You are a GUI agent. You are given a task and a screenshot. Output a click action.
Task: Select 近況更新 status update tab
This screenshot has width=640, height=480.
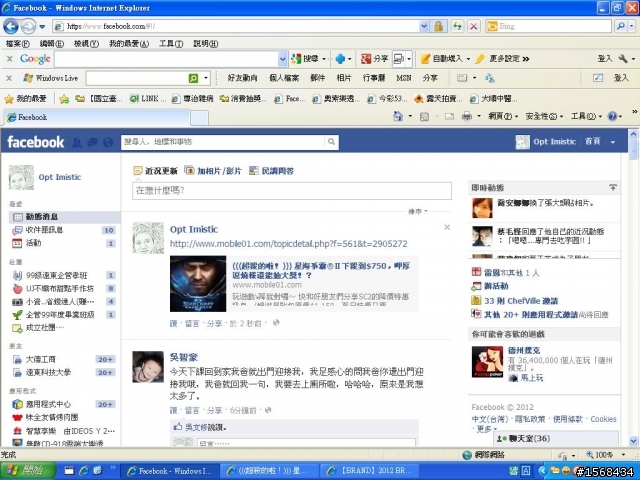click(x=156, y=171)
